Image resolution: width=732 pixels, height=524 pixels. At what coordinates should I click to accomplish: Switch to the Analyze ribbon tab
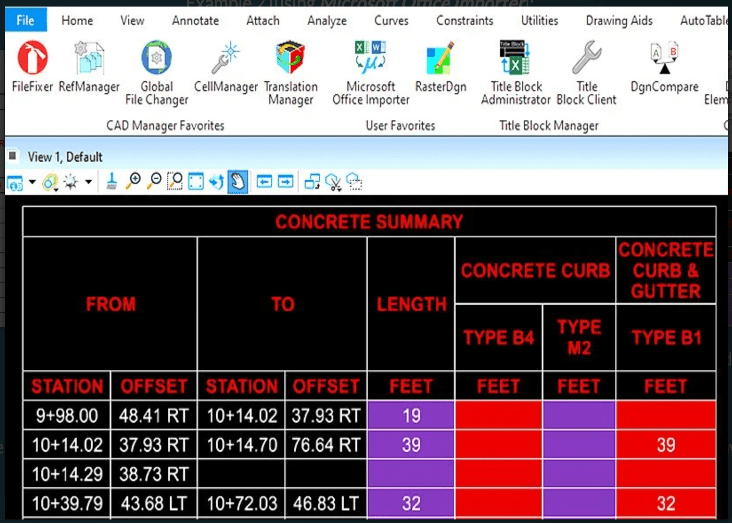pyautogui.click(x=327, y=20)
